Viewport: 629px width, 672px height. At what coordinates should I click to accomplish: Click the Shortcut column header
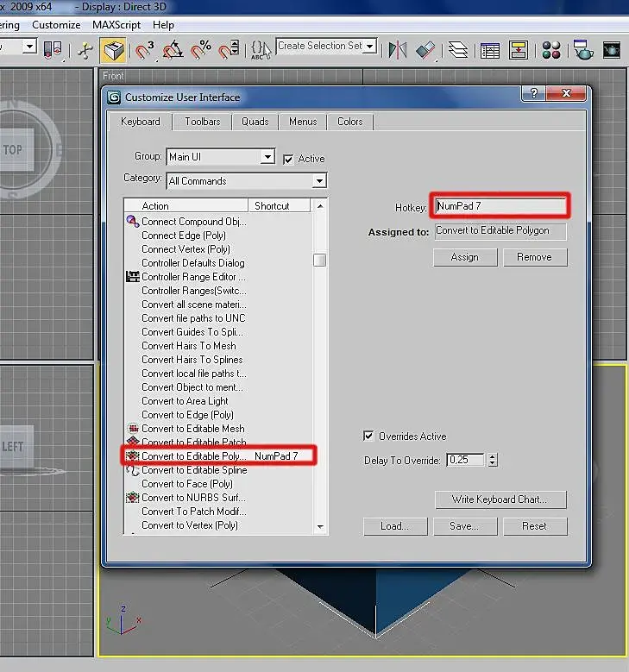(x=280, y=206)
